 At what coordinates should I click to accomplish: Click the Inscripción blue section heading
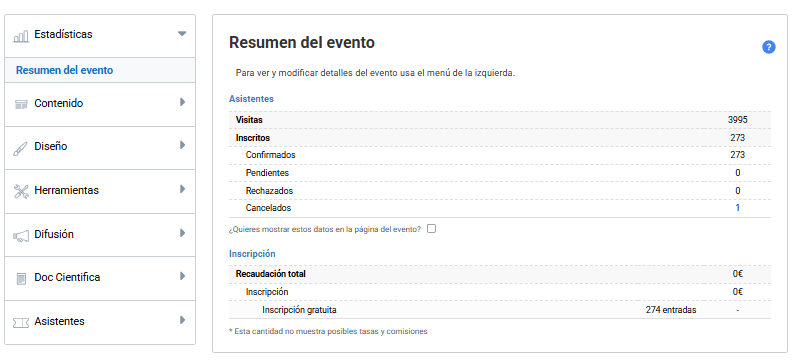pos(252,254)
